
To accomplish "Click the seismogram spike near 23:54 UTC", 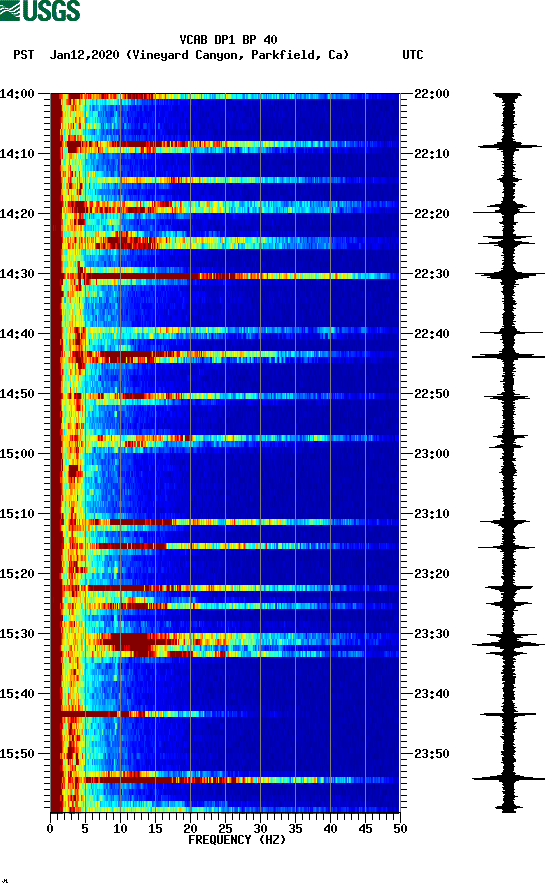I will 508,778.
